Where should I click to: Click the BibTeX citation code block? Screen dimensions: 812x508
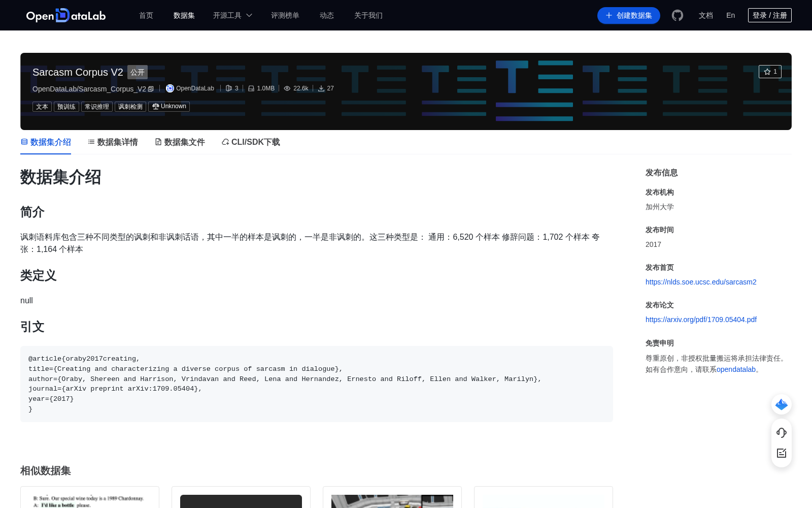click(317, 384)
